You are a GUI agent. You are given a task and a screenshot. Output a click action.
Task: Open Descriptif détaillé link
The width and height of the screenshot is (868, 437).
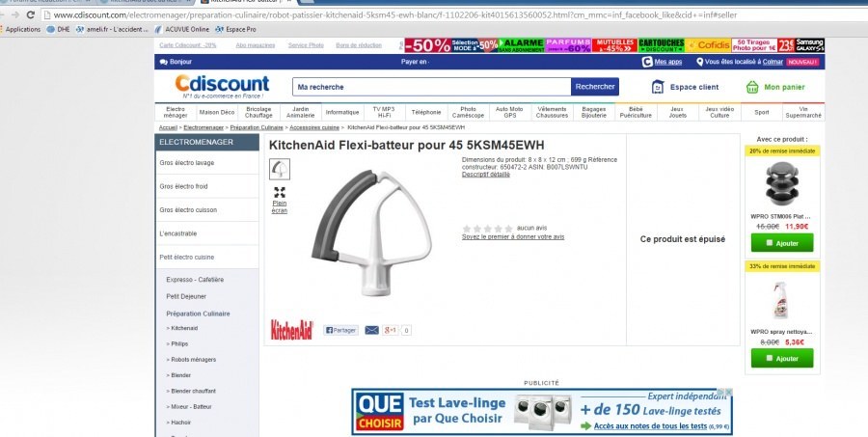coord(486,174)
